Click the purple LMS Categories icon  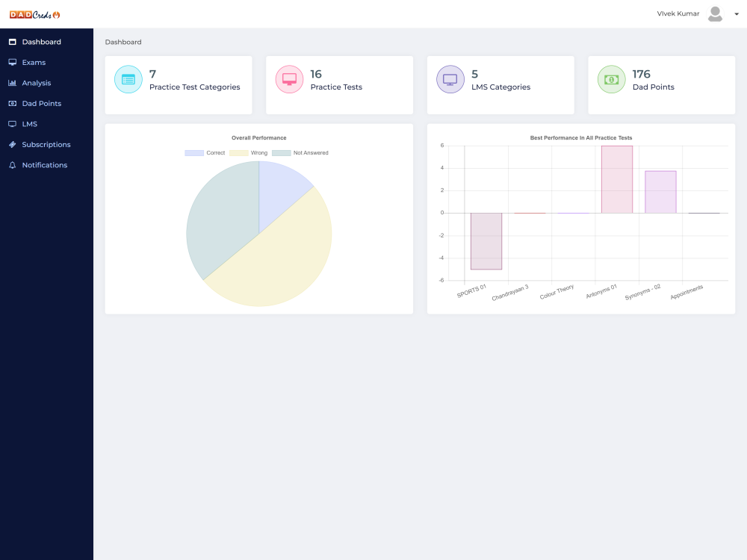450,79
